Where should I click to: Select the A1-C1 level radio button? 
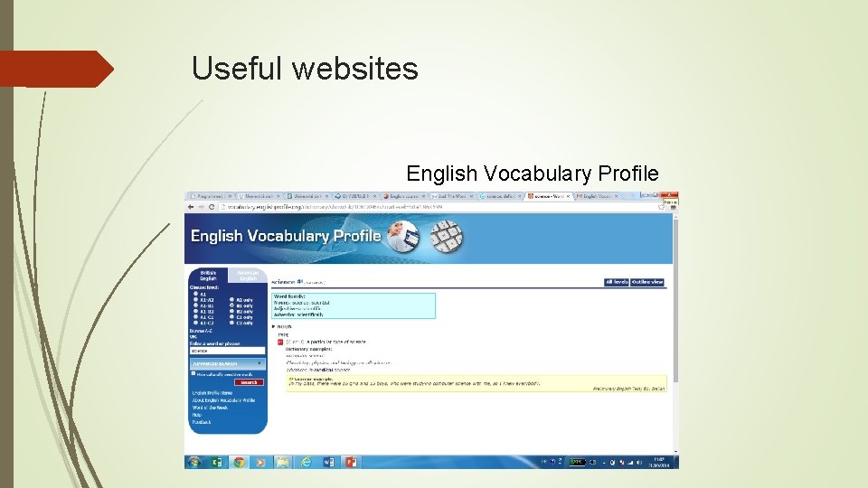pyautogui.click(x=196, y=317)
